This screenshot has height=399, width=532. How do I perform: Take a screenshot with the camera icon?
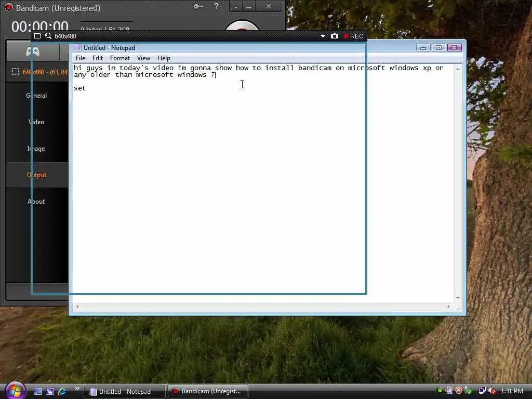[x=335, y=36]
